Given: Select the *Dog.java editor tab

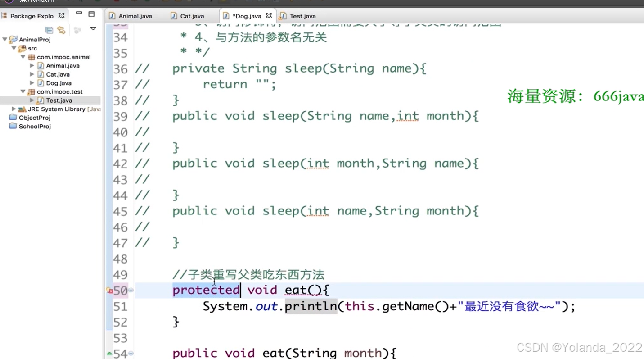Looking at the screenshot, I should pos(246,16).
